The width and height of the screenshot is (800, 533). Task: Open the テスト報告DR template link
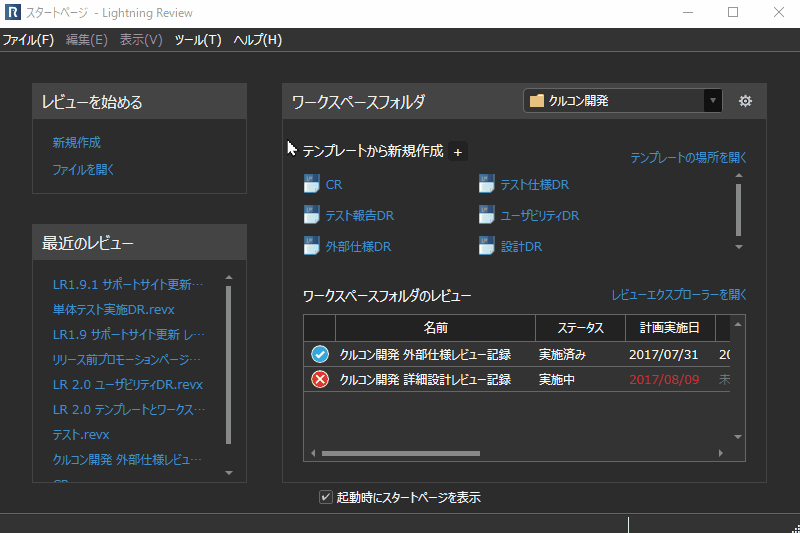(x=360, y=216)
